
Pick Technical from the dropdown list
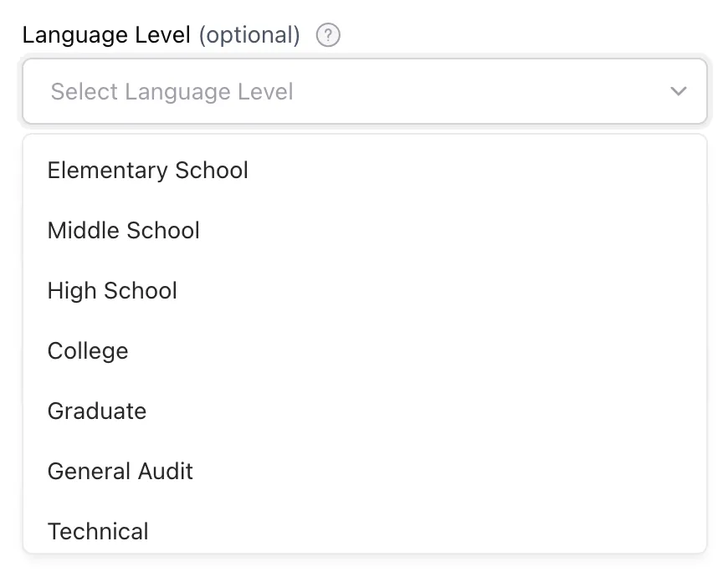tap(98, 531)
